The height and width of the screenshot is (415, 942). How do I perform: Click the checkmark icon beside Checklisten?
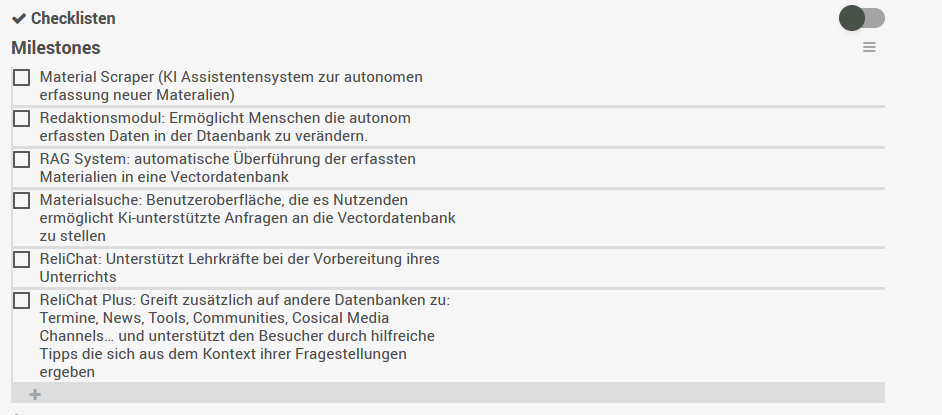click(19, 19)
